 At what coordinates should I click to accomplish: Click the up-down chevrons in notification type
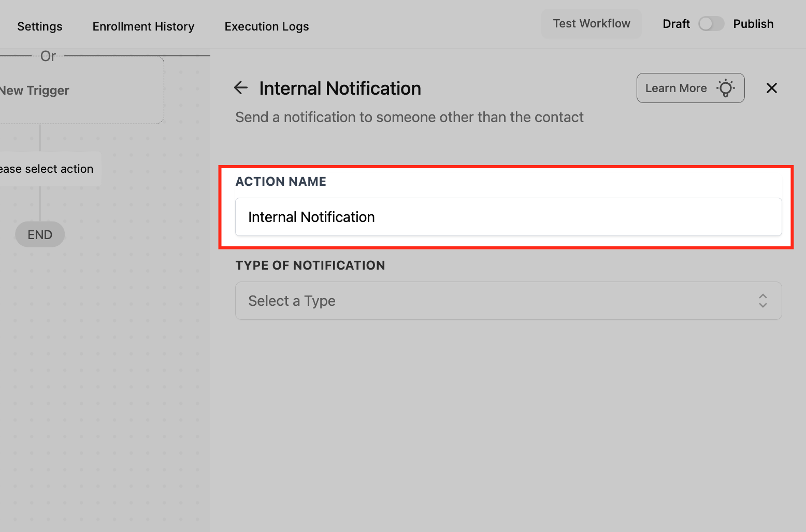[x=762, y=301]
